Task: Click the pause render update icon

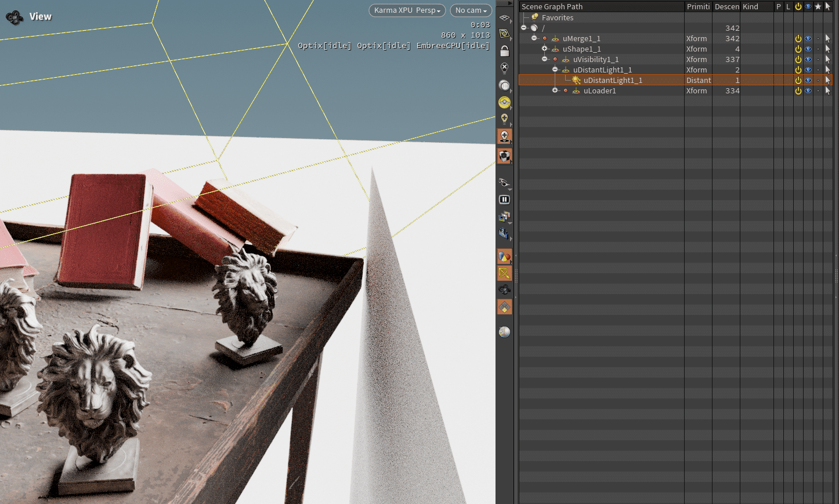Action: coord(504,200)
